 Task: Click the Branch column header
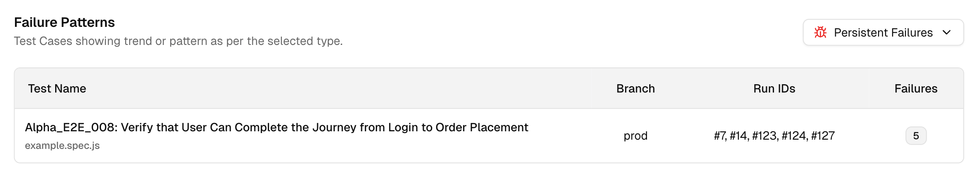(635, 89)
